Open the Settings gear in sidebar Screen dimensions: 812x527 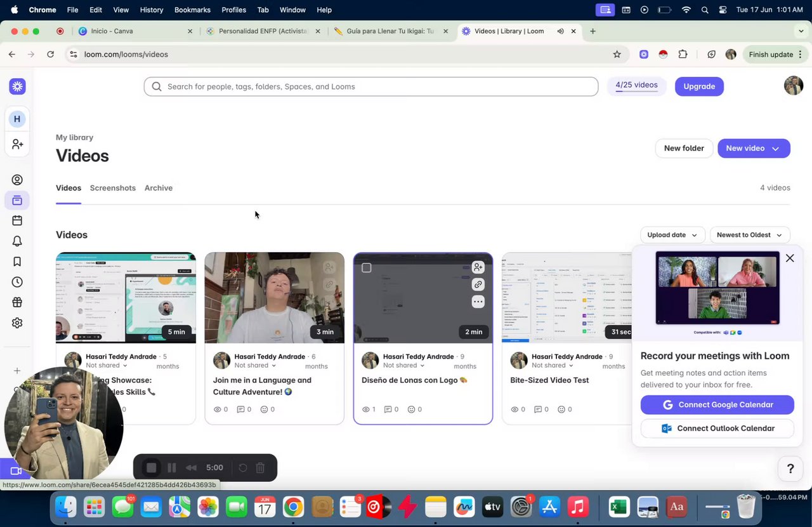click(17, 323)
